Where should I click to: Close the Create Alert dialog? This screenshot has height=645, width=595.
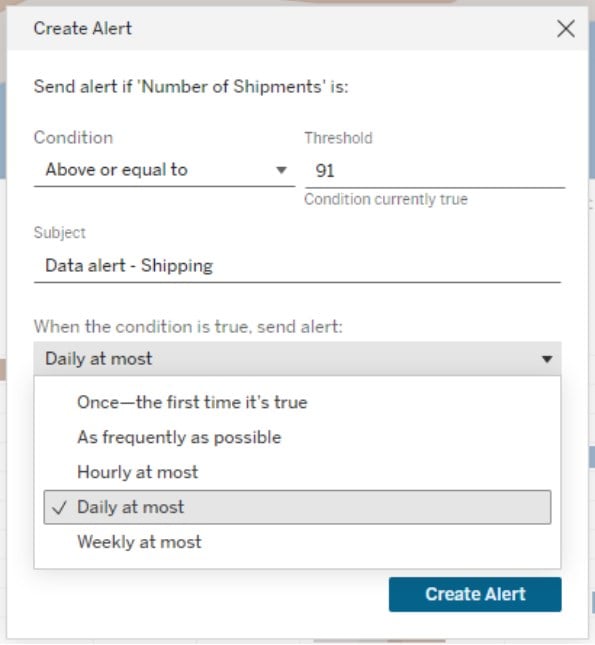tap(566, 29)
